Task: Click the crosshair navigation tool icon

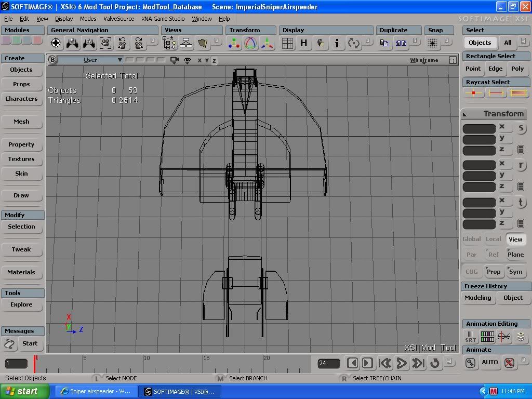Action: tap(56, 43)
